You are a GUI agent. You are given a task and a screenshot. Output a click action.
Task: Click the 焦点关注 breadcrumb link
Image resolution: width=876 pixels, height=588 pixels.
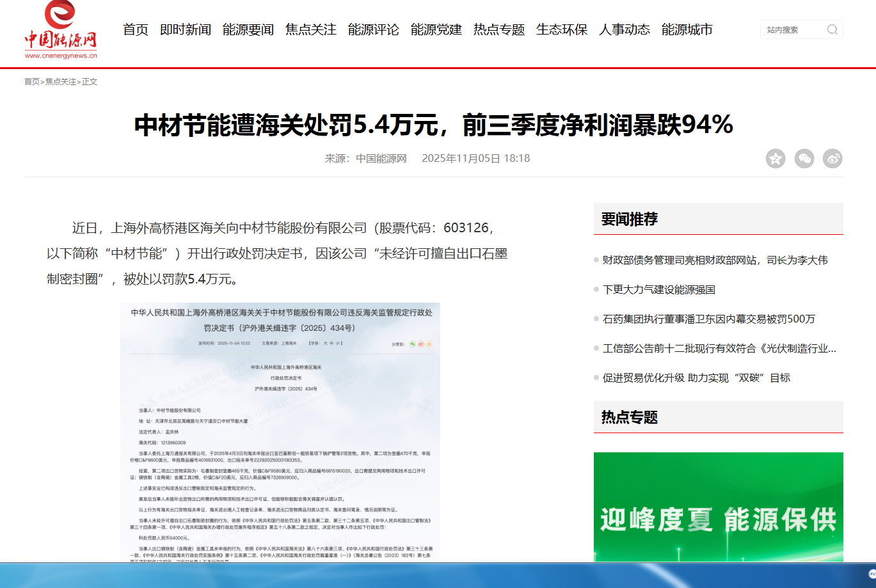click(x=61, y=82)
